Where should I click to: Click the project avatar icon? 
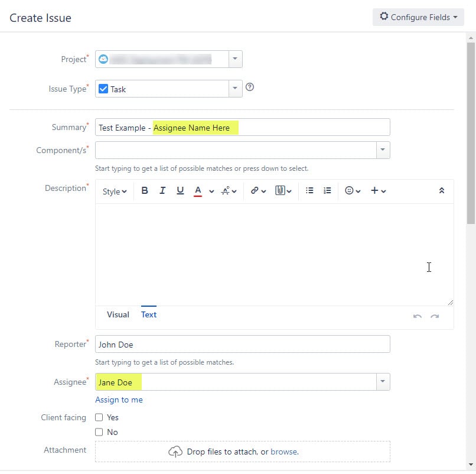(x=103, y=59)
